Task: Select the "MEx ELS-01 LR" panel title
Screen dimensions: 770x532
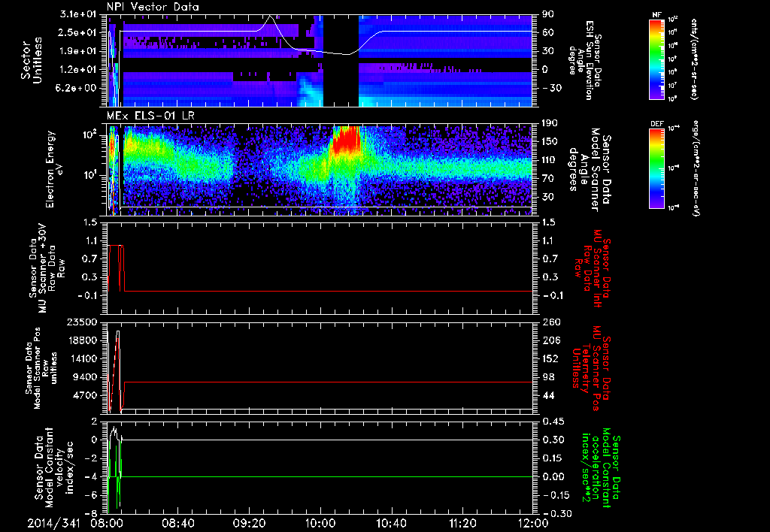Action: click(152, 116)
